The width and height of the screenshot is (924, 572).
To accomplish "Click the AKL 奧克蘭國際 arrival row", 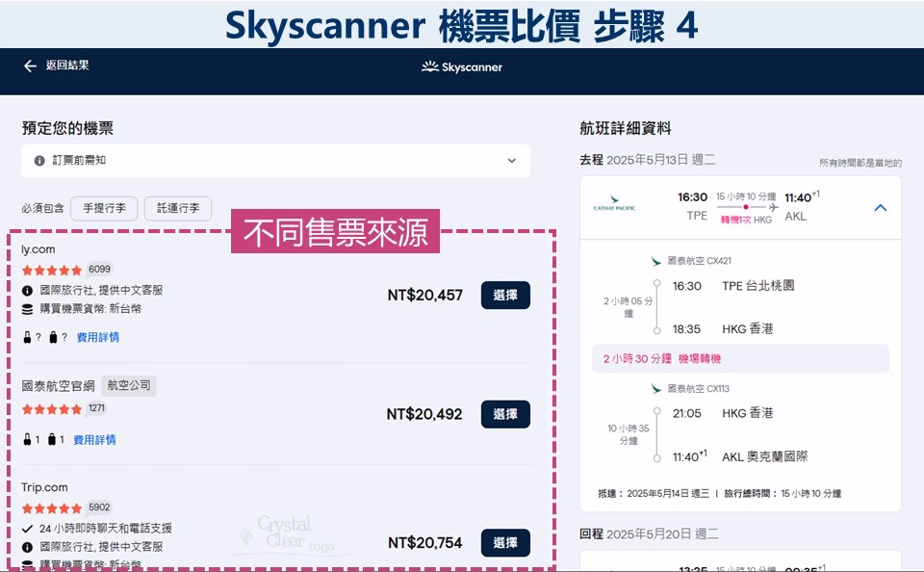I will (740, 456).
